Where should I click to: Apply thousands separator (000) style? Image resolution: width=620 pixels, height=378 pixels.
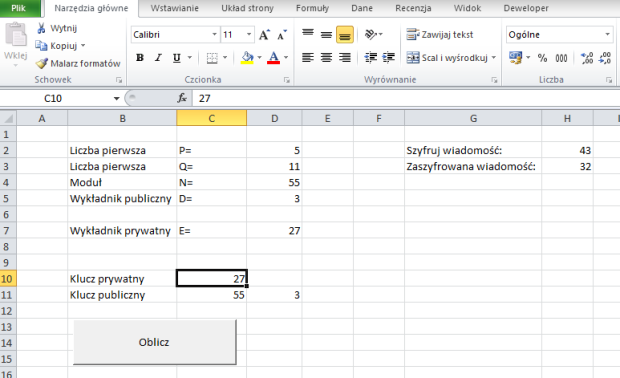click(x=561, y=58)
